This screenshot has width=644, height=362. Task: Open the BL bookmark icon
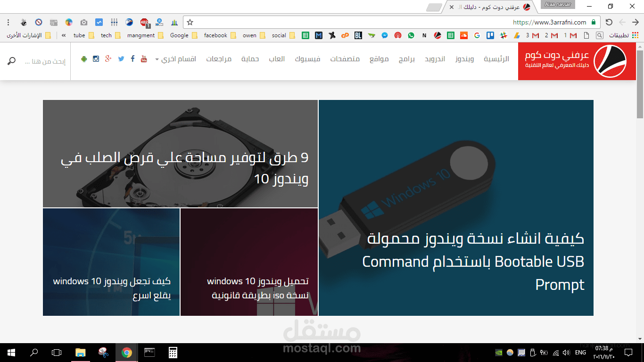(358, 35)
